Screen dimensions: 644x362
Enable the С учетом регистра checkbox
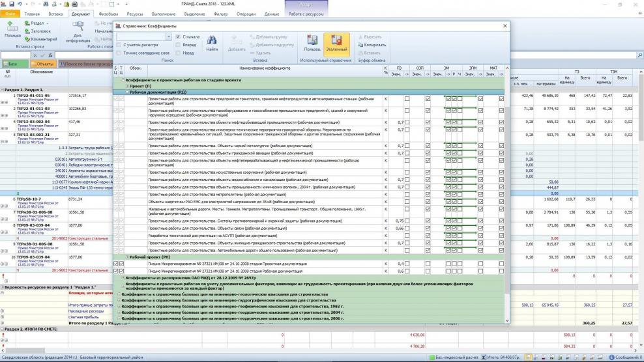point(119,45)
